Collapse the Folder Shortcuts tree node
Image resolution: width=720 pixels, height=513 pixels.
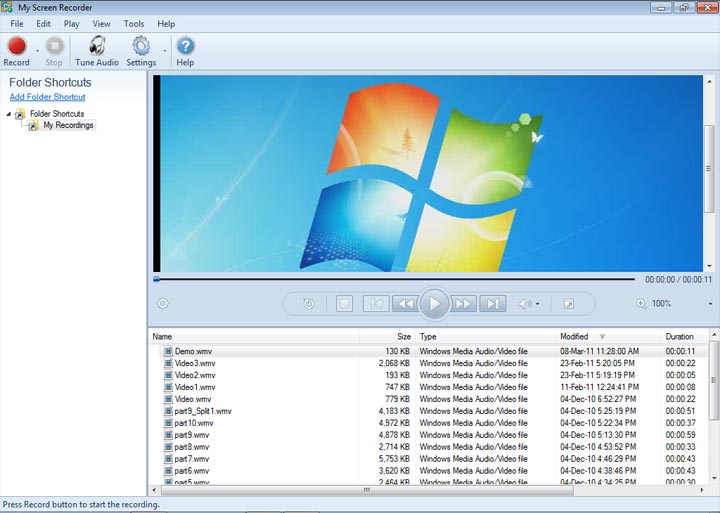click(8, 113)
